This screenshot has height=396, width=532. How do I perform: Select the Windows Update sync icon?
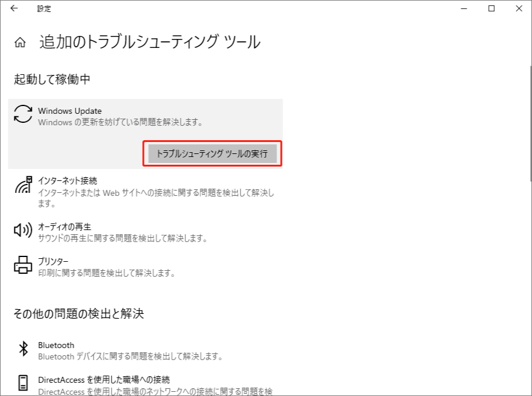point(23,114)
